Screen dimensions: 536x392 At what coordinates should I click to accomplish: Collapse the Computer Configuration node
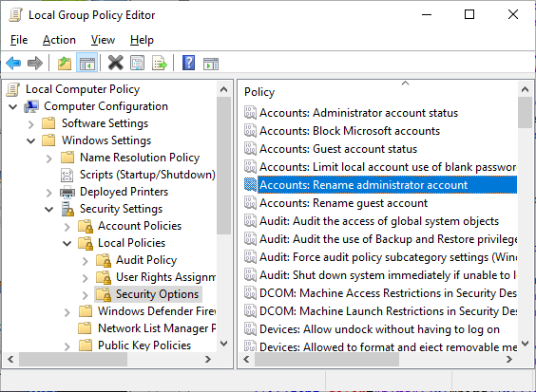coord(13,106)
